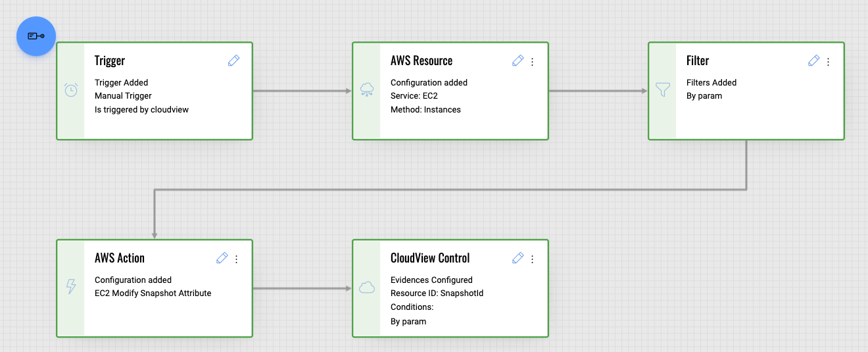Select the AWS Resource node card
This screenshot has height=352, width=868.
coord(450,91)
